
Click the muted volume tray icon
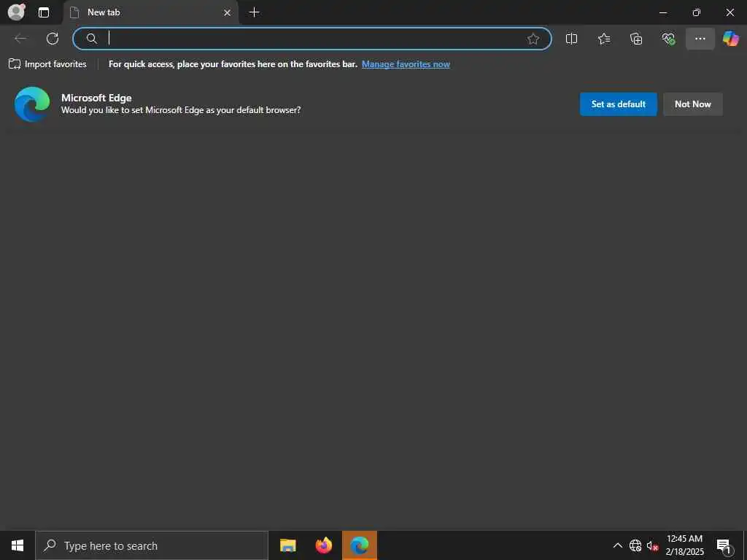652,545
